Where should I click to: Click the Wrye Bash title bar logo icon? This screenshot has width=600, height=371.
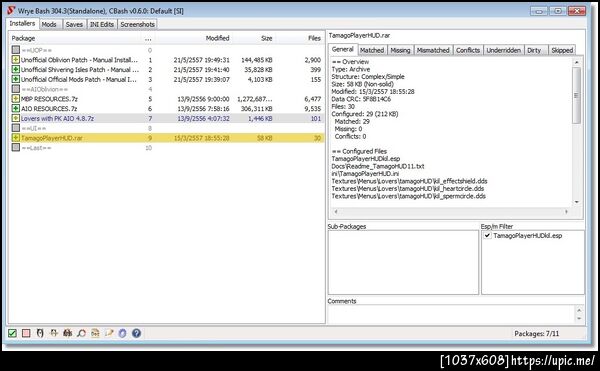coord(11,11)
